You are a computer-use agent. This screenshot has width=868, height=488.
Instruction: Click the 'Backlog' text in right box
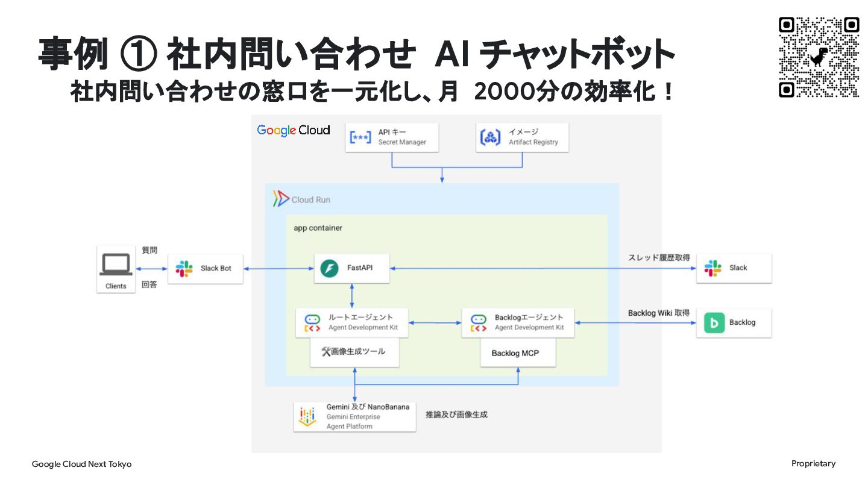[x=742, y=322]
